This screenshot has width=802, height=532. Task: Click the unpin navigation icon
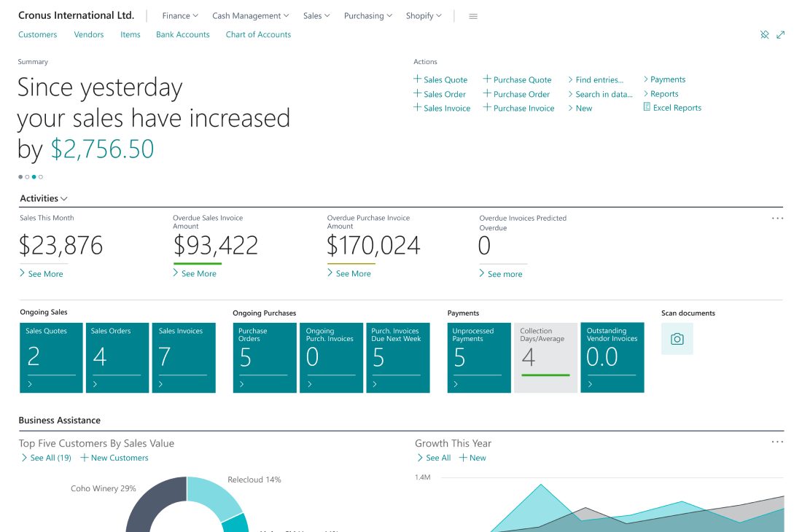click(x=764, y=35)
